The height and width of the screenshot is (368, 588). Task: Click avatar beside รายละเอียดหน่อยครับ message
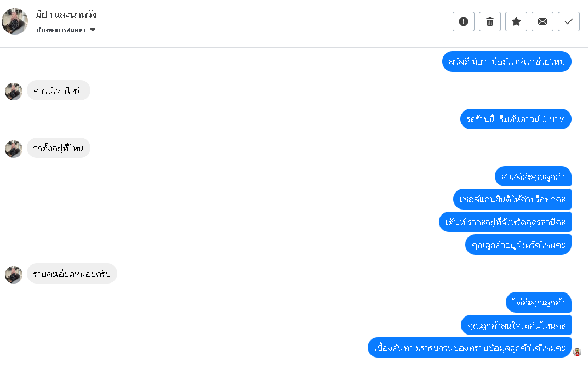(x=14, y=275)
